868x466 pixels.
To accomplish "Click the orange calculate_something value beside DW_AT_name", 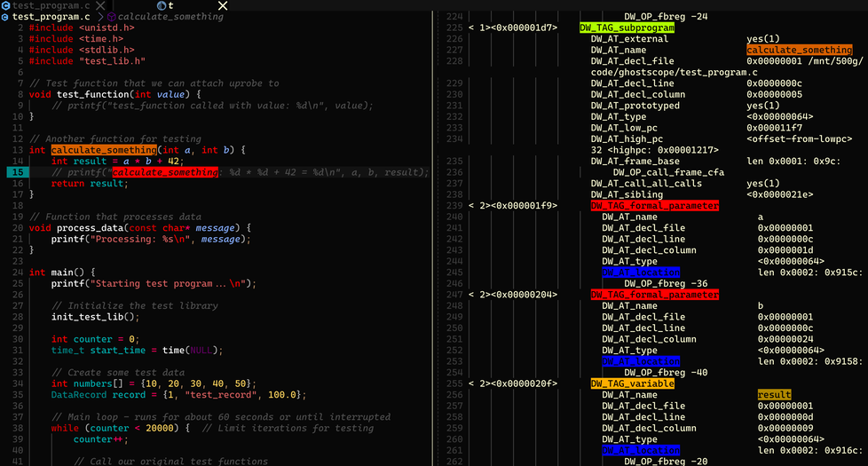I will [799, 50].
